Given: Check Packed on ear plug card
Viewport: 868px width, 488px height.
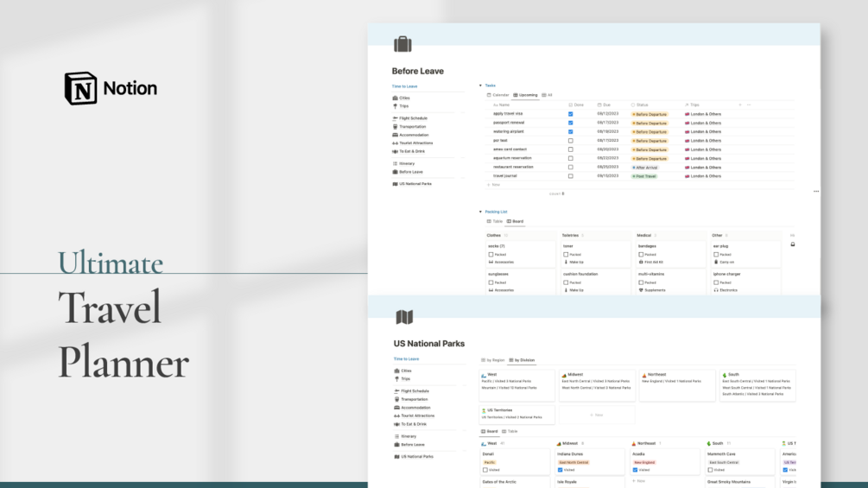Looking at the screenshot, I should tap(716, 255).
